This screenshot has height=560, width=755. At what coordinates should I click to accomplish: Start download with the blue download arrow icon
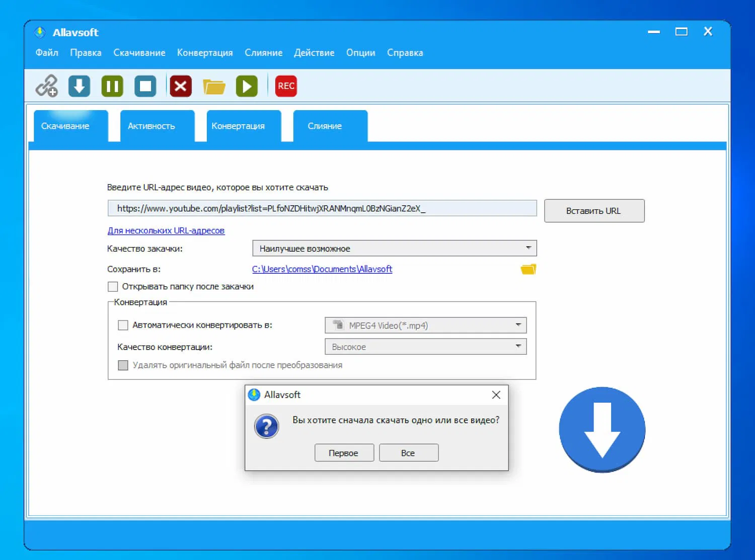pos(79,86)
